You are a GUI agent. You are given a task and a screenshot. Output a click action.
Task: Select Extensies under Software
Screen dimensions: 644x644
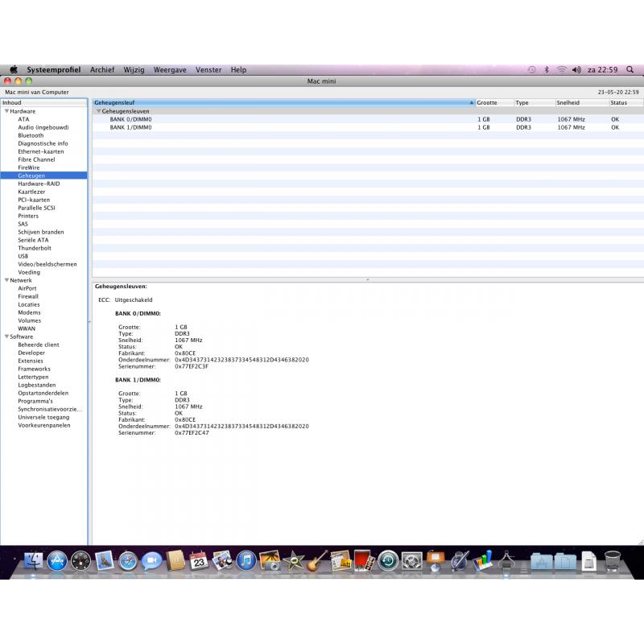click(x=31, y=361)
